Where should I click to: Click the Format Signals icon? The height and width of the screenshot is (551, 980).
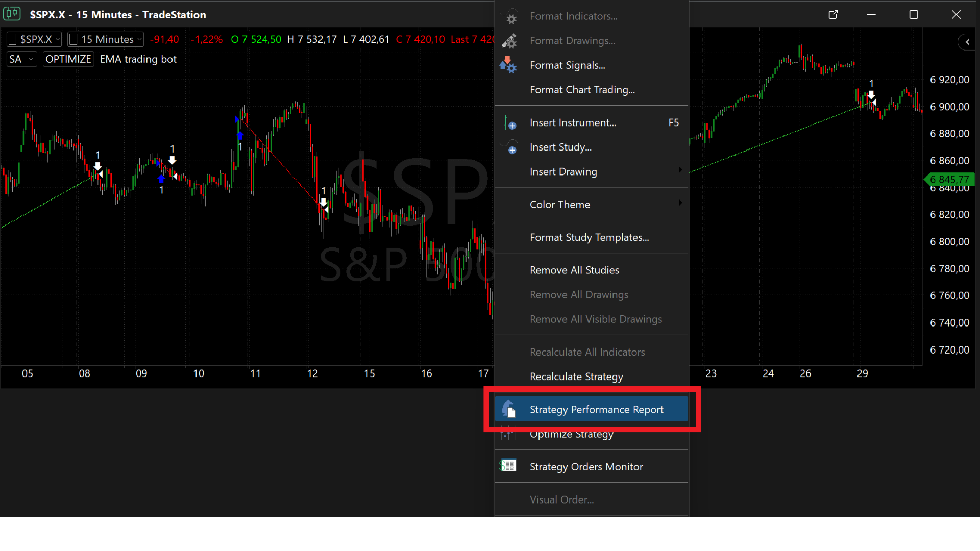(508, 65)
